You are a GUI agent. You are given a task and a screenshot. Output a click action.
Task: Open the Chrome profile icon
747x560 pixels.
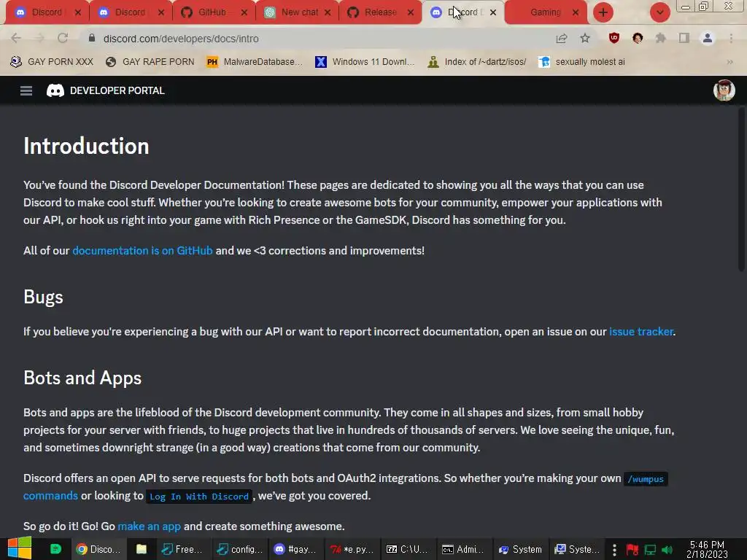click(708, 38)
